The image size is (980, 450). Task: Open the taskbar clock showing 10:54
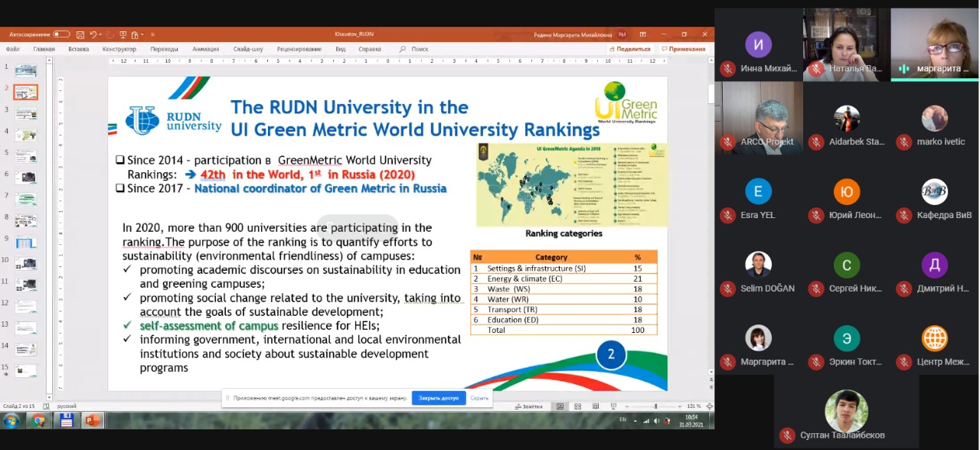click(x=691, y=420)
